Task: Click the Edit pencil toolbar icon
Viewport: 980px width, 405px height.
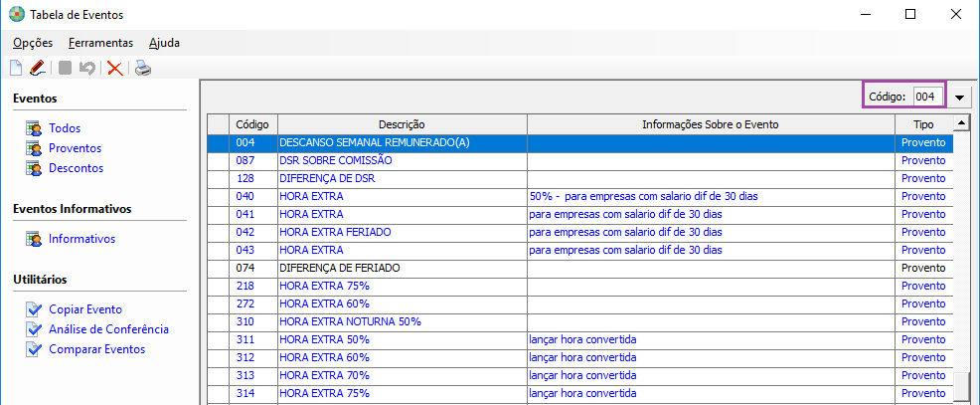Action: point(38,68)
